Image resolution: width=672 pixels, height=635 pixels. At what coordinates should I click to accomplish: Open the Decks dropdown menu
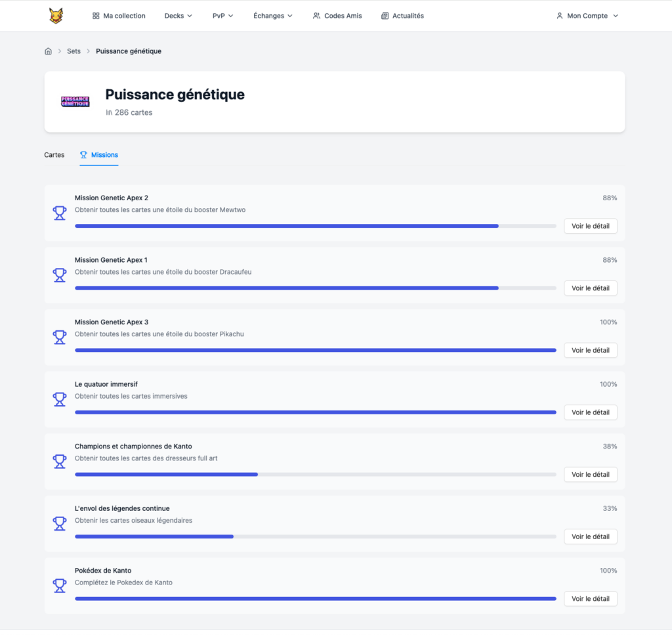pyautogui.click(x=178, y=16)
